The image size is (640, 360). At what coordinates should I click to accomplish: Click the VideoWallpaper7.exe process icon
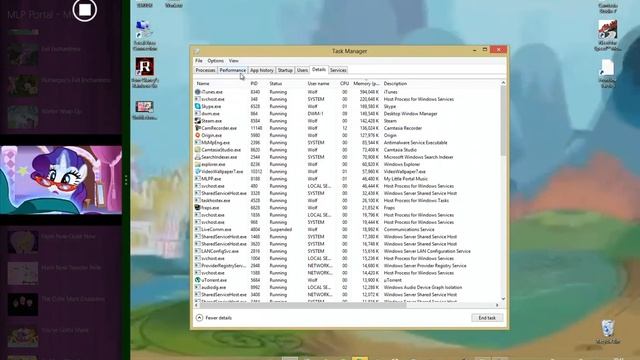pos(198,172)
